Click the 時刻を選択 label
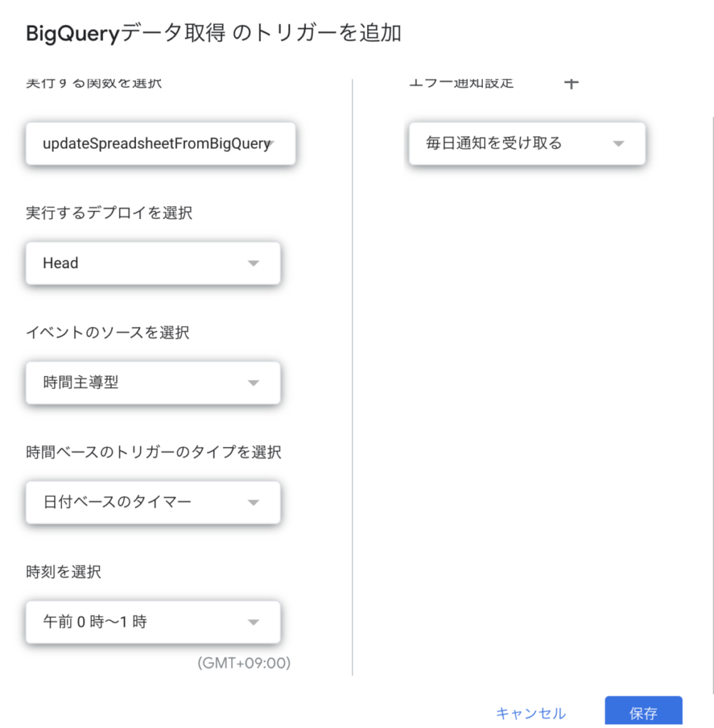Screen dimensions: 714x728 pyautogui.click(x=63, y=572)
